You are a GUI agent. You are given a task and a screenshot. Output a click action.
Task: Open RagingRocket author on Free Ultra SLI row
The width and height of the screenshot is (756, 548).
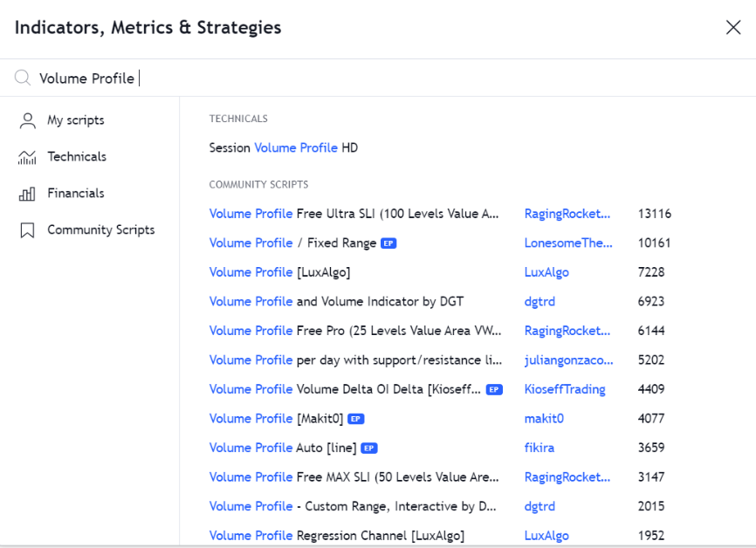pyautogui.click(x=567, y=214)
